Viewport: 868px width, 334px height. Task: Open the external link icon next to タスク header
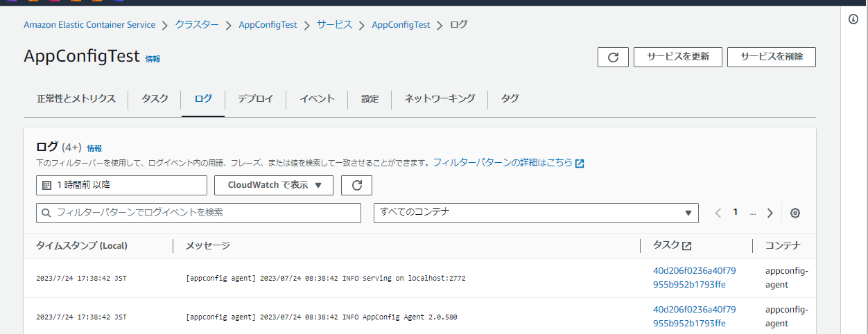[x=686, y=246]
